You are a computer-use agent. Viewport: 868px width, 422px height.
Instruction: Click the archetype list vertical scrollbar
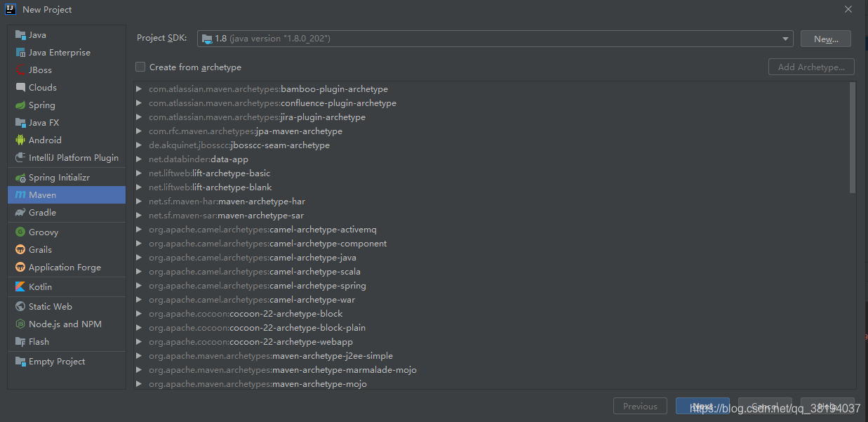click(x=853, y=138)
